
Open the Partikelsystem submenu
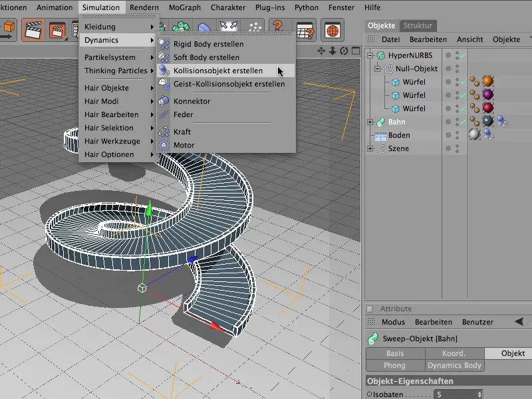point(118,57)
